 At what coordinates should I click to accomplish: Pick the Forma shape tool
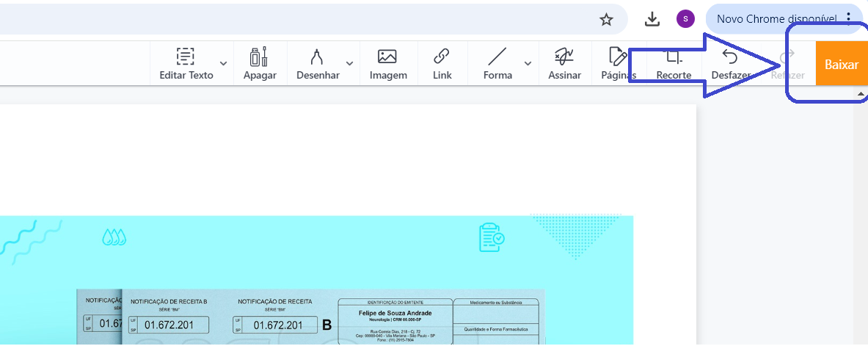click(497, 64)
